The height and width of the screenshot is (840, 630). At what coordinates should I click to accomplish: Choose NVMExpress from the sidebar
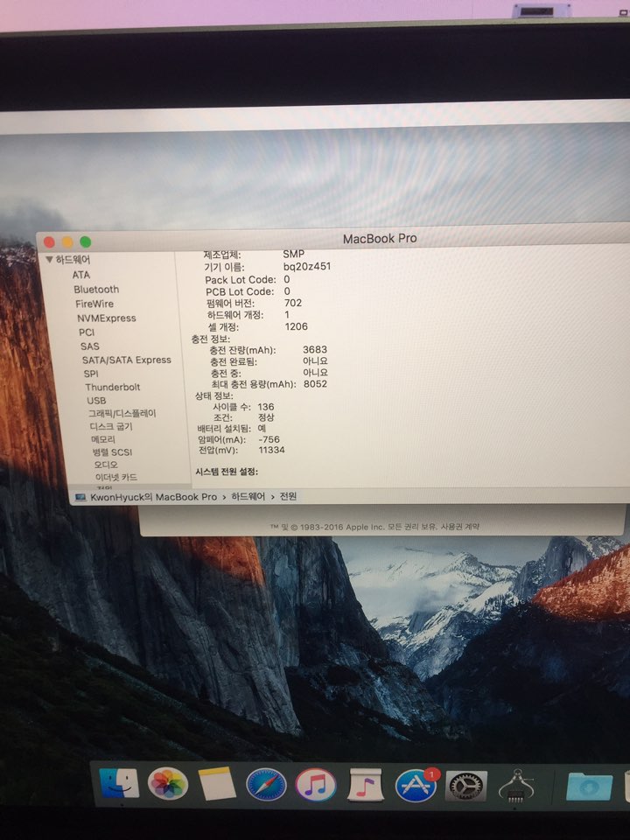click(x=106, y=318)
